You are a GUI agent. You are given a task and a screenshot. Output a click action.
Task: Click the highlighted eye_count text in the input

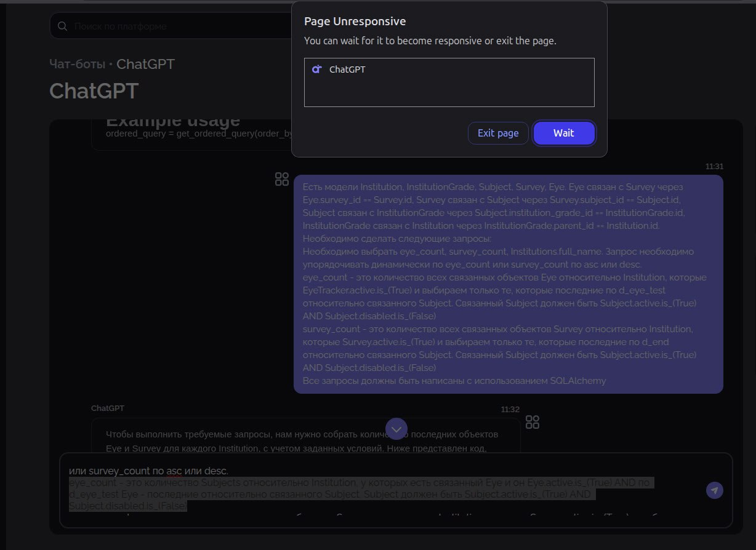[x=361, y=495]
